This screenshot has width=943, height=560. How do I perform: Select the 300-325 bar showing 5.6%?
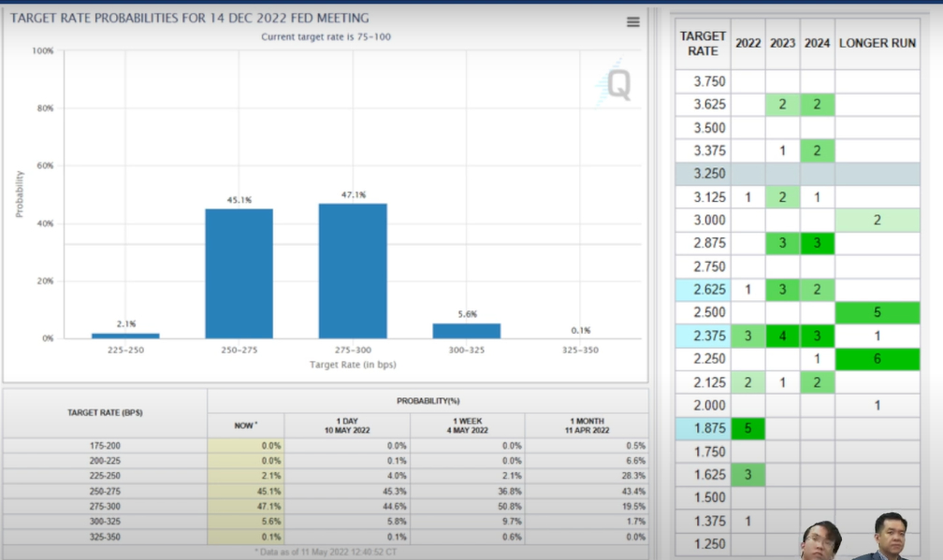tap(466, 330)
